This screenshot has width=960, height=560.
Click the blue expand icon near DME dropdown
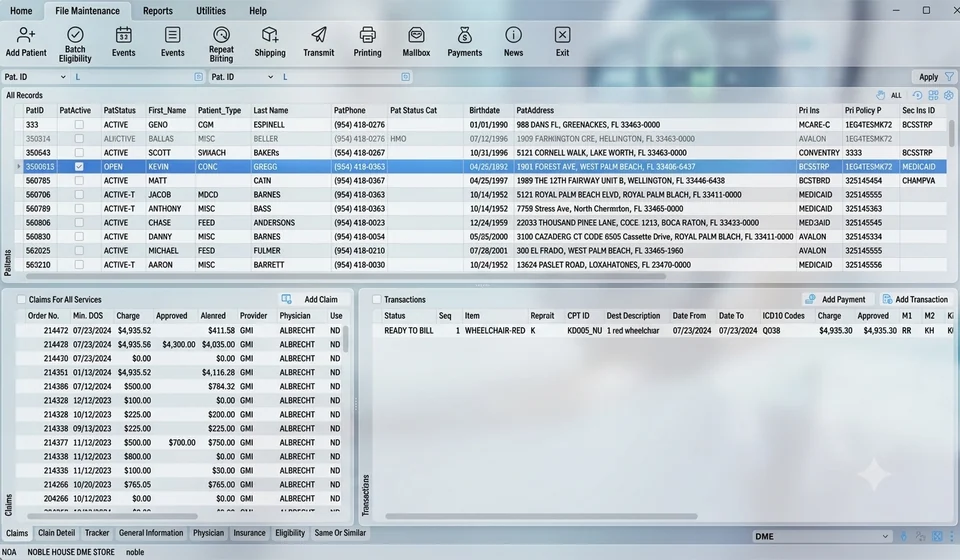coord(937,536)
